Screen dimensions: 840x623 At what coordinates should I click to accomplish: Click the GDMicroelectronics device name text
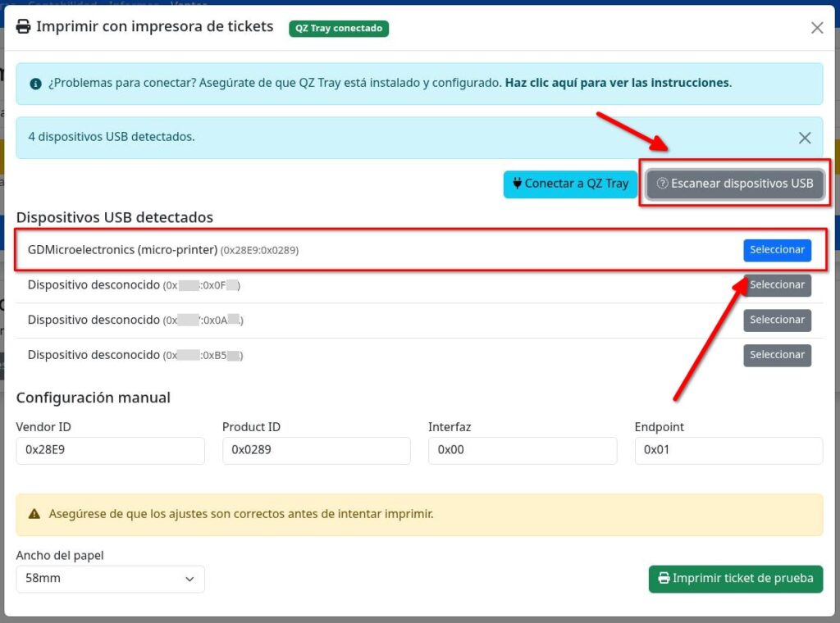click(122, 250)
